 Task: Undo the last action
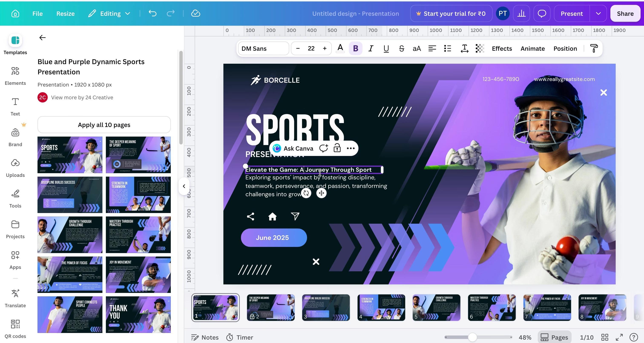tap(152, 13)
